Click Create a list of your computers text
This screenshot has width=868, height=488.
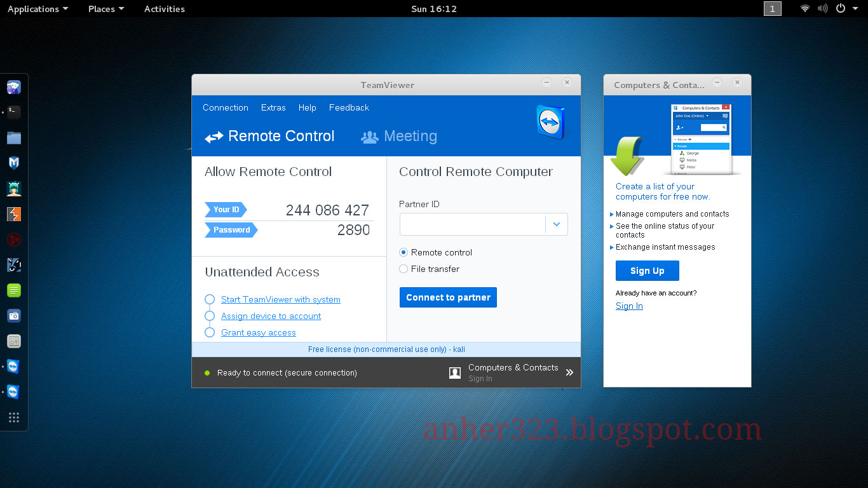click(663, 191)
